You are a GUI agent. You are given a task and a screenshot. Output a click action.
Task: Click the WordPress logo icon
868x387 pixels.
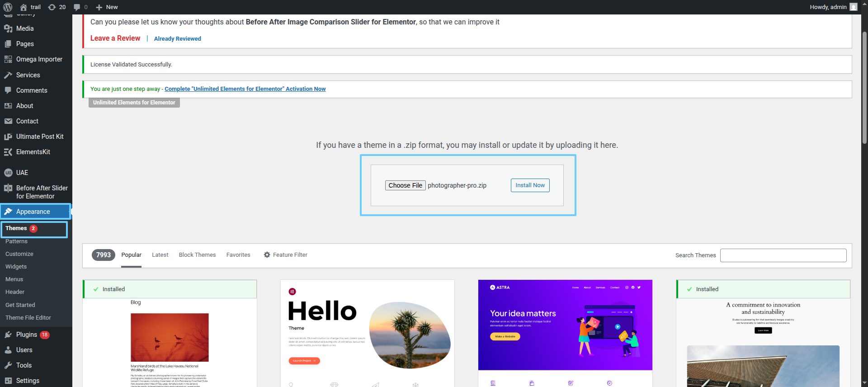[8, 7]
